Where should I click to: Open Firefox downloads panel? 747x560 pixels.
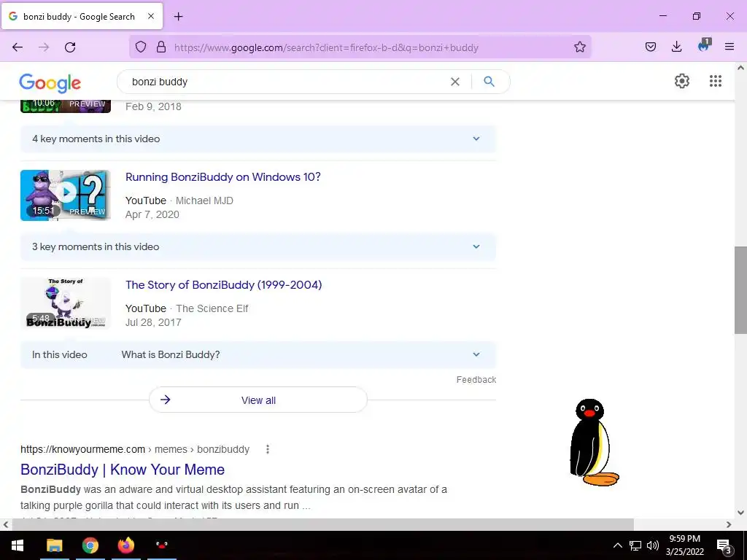(676, 47)
